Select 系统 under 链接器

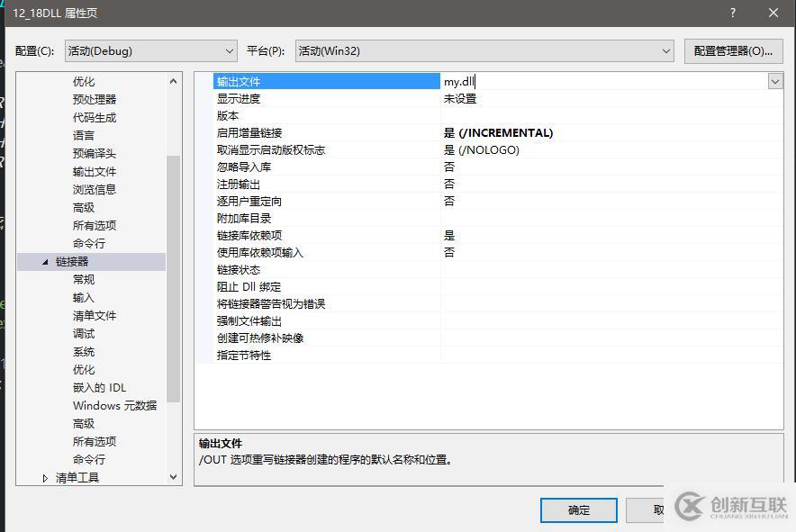tap(83, 352)
